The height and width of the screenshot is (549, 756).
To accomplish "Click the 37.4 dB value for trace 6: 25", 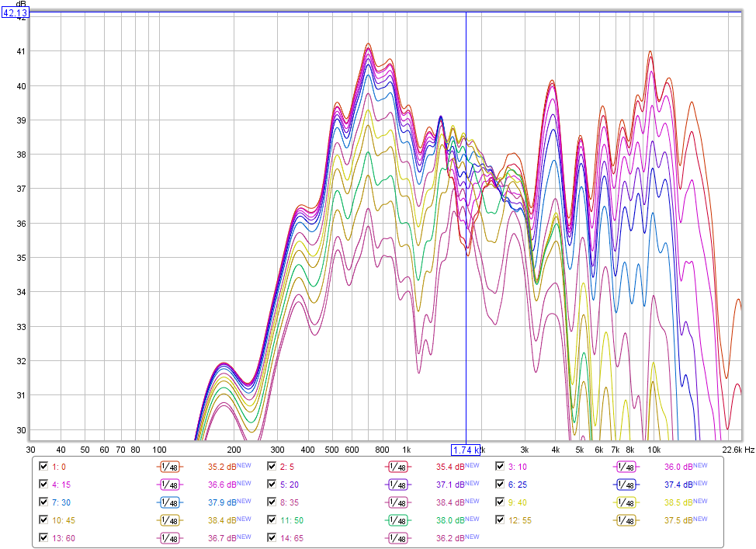I will click(678, 485).
